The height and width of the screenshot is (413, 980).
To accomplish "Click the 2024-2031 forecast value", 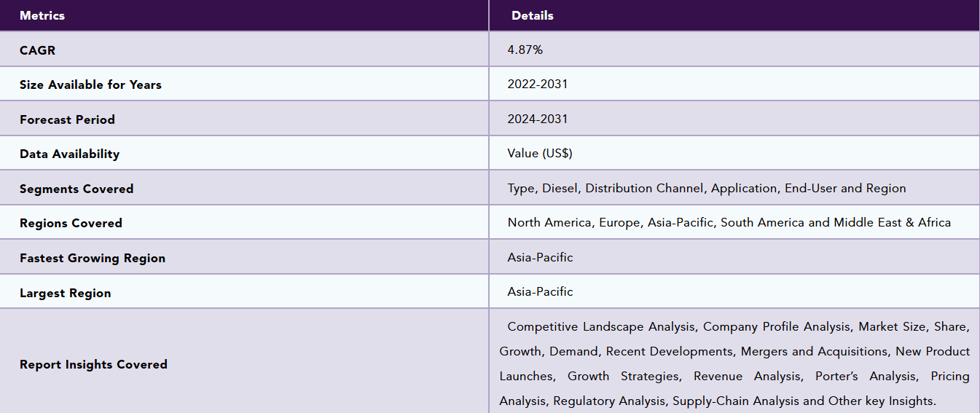I will (x=538, y=119).
